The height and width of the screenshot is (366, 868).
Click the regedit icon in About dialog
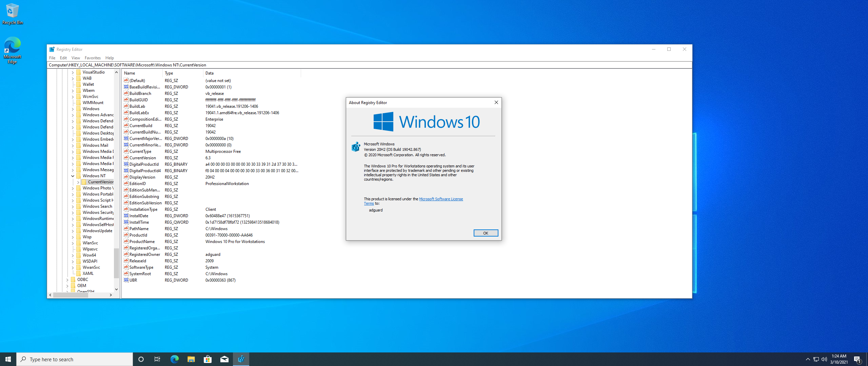[356, 147]
